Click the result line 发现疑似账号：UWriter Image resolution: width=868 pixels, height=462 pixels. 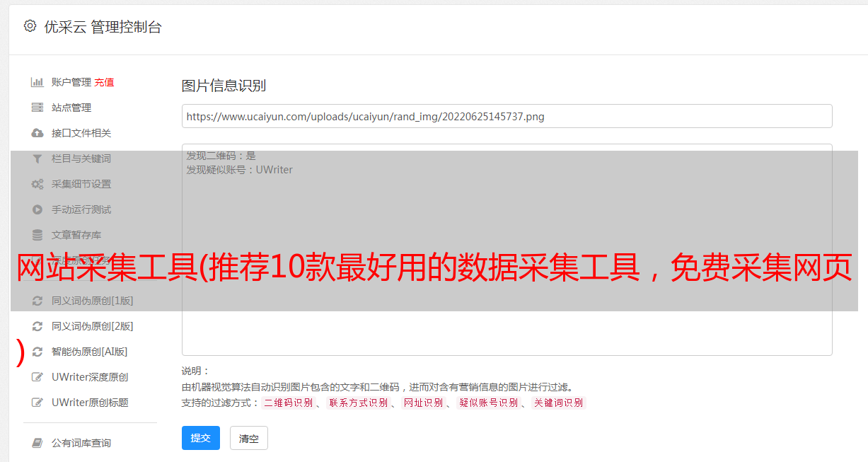(x=239, y=170)
